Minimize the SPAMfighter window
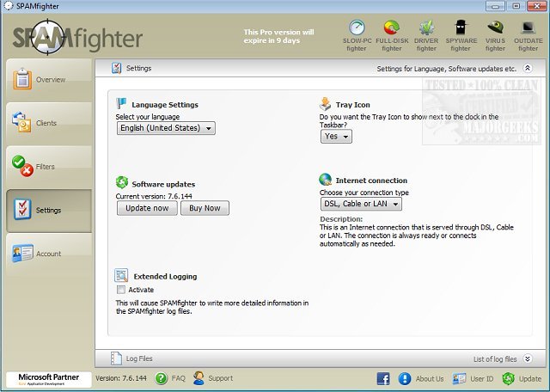 495,6
